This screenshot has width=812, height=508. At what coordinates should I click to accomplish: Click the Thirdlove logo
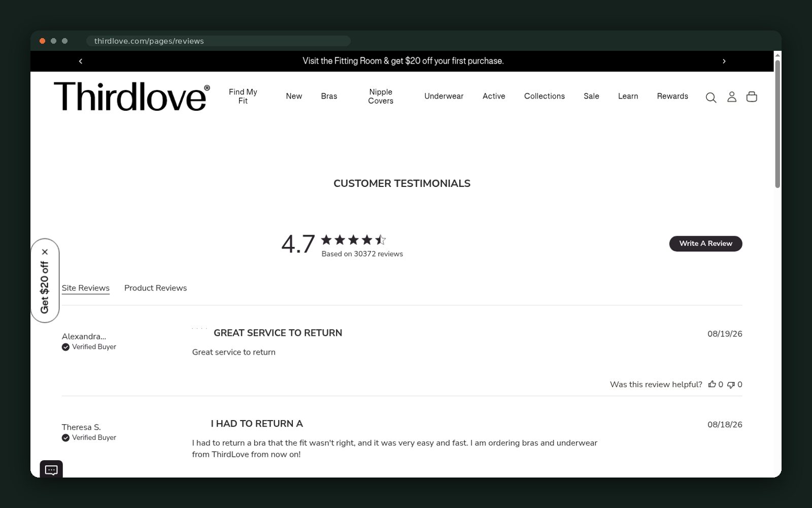pyautogui.click(x=132, y=97)
